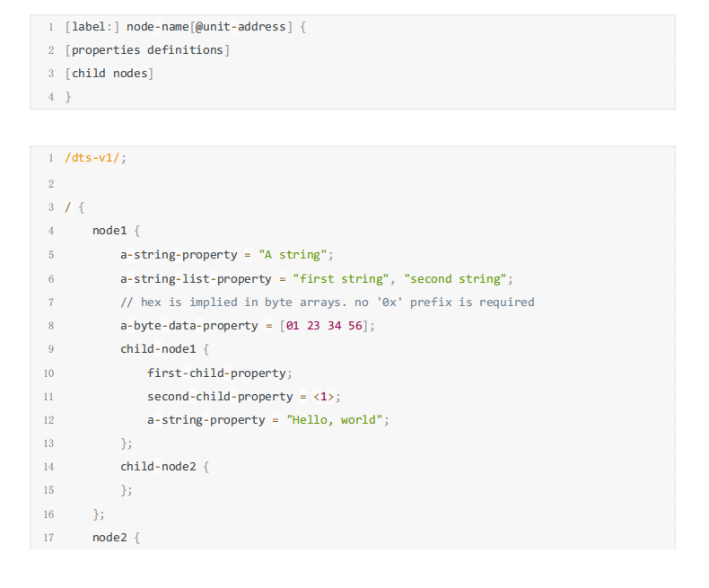This screenshot has height=588, width=709.
Task: Click the "second-child-property" property name
Action: 221,397
